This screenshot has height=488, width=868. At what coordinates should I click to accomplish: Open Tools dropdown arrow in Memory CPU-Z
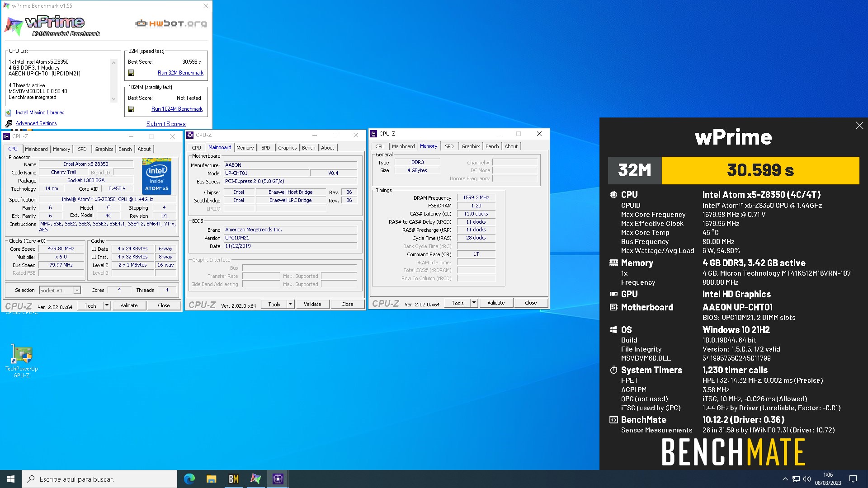pyautogui.click(x=474, y=303)
